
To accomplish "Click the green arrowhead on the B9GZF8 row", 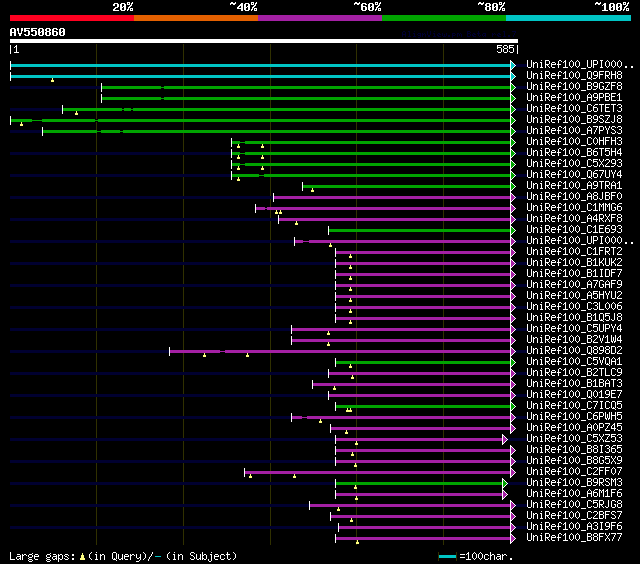I will [513, 87].
